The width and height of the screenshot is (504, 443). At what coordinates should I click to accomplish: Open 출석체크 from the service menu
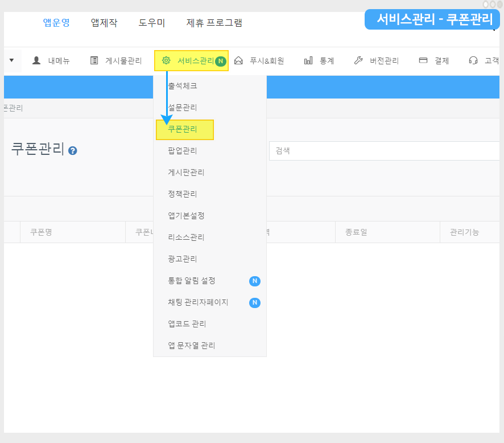(x=183, y=86)
